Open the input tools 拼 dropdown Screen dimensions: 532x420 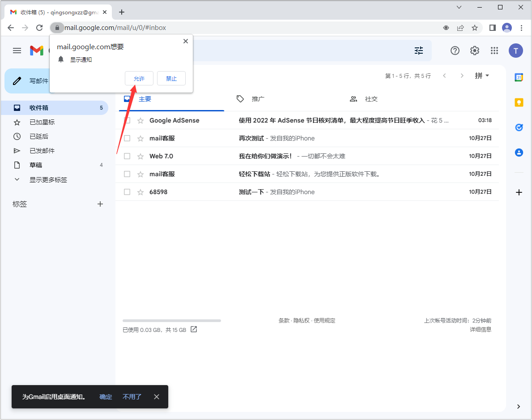click(482, 76)
